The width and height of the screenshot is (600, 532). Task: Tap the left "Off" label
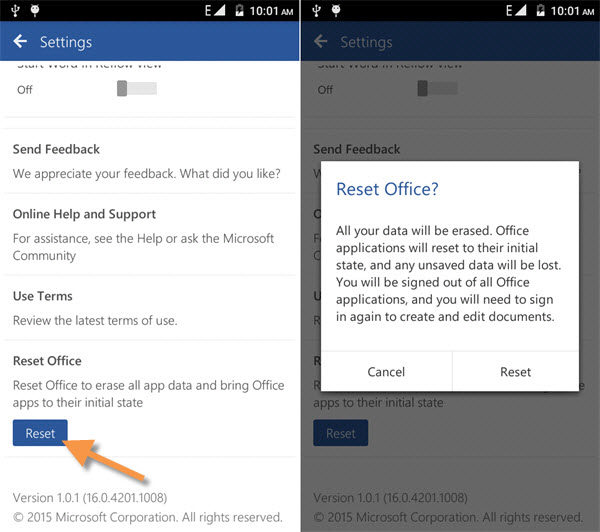[24, 90]
